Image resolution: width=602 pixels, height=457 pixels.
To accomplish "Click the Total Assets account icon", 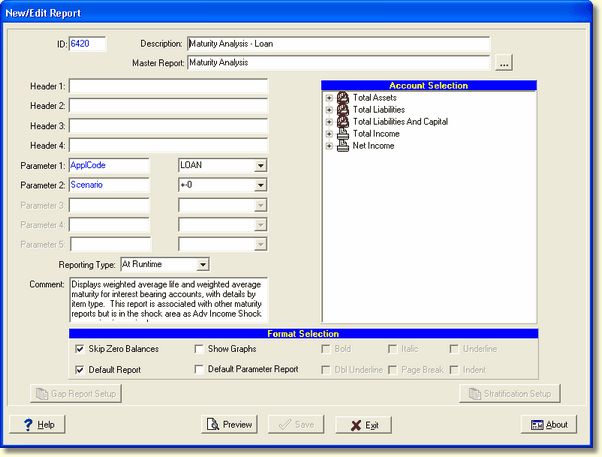I will tap(344, 98).
